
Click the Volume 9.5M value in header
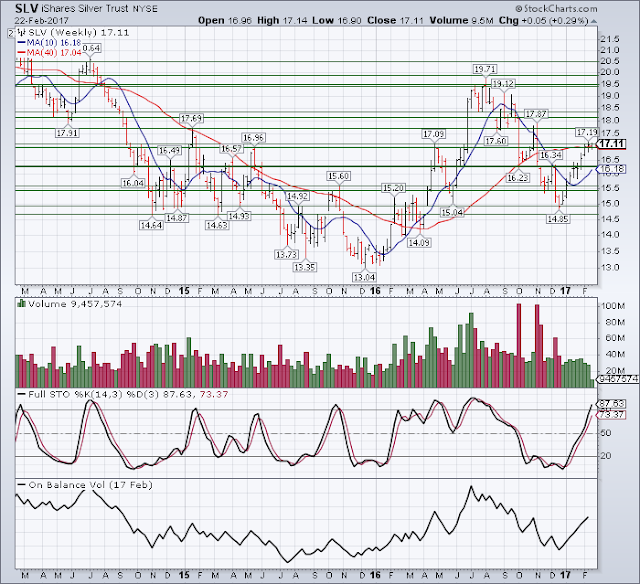coord(461,20)
